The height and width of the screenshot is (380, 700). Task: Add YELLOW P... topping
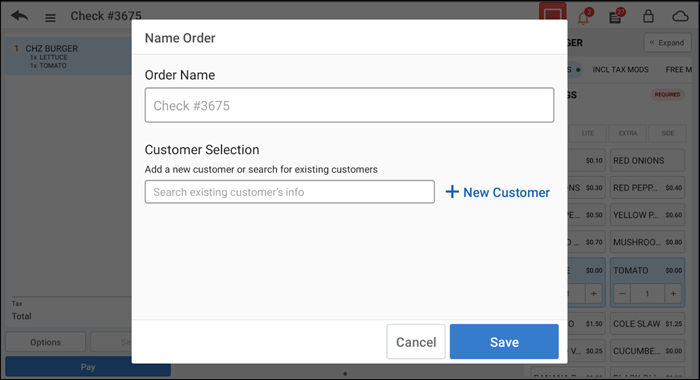click(x=647, y=215)
